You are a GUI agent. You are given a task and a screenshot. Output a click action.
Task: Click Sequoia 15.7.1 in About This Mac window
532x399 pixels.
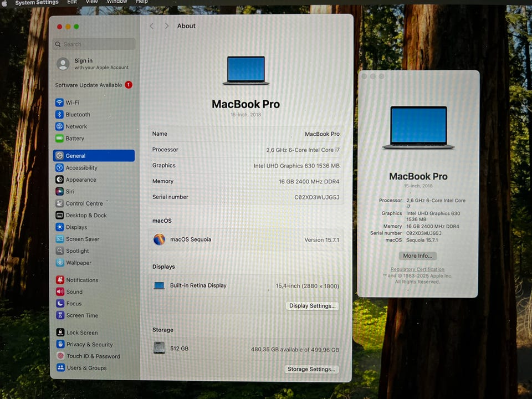tap(422, 240)
